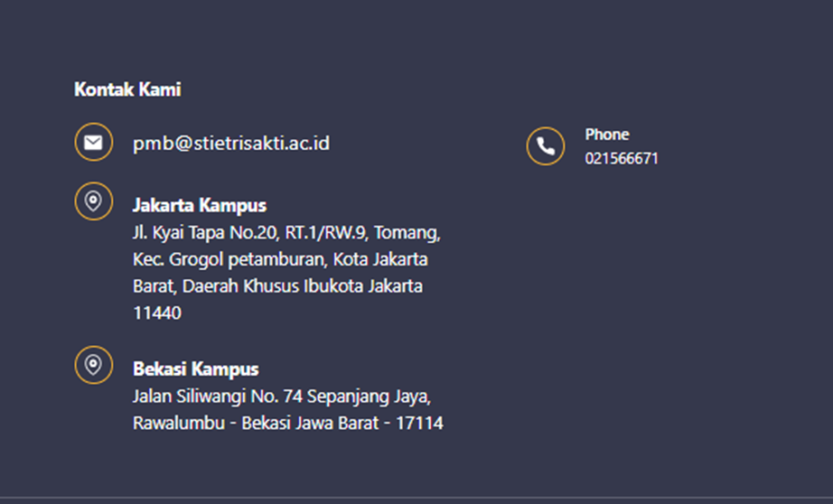
Task: Click the Sepanjang Jaya text in Bekasi address
Action: (369, 397)
